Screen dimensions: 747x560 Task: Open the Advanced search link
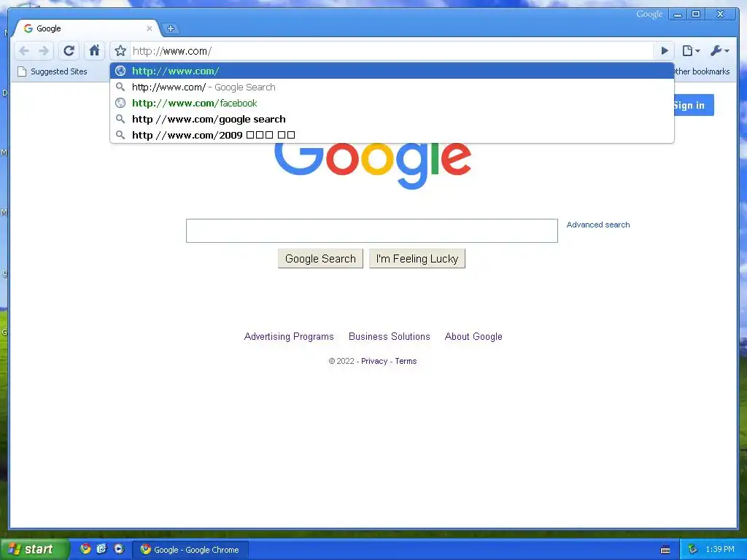tap(598, 225)
